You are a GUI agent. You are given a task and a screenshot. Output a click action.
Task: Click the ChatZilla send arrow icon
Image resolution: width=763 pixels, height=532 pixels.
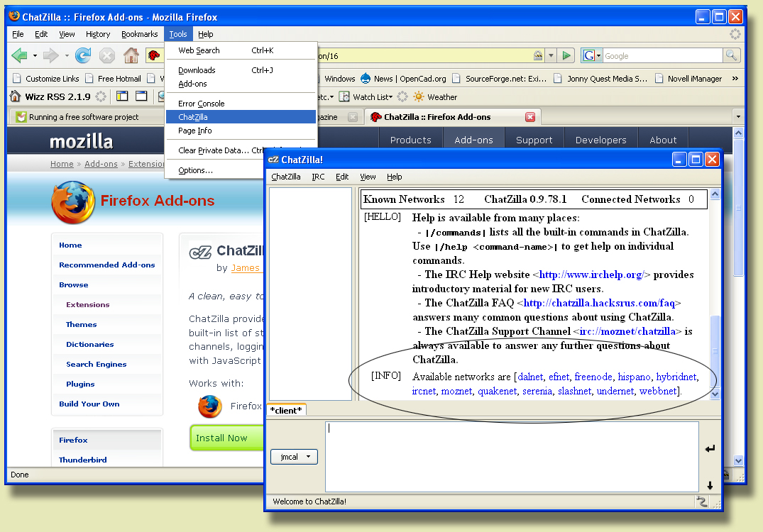(710, 448)
